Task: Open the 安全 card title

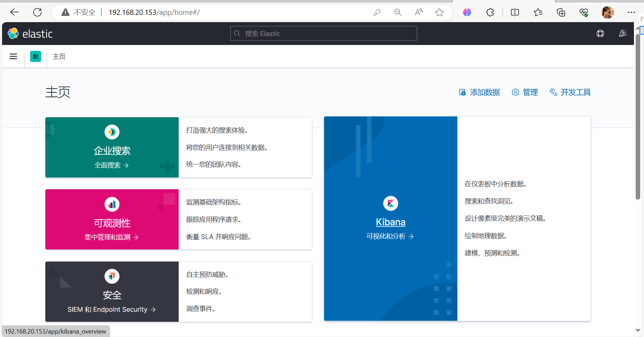Action: coord(112,295)
